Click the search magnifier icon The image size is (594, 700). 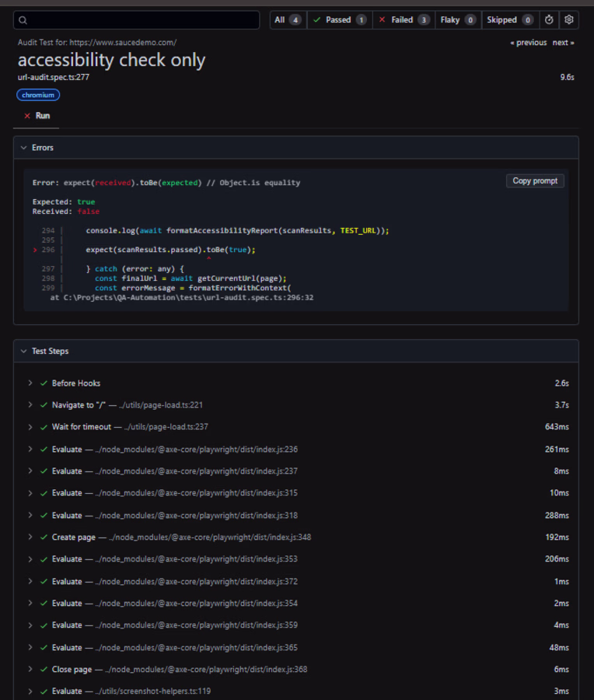click(x=23, y=20)
